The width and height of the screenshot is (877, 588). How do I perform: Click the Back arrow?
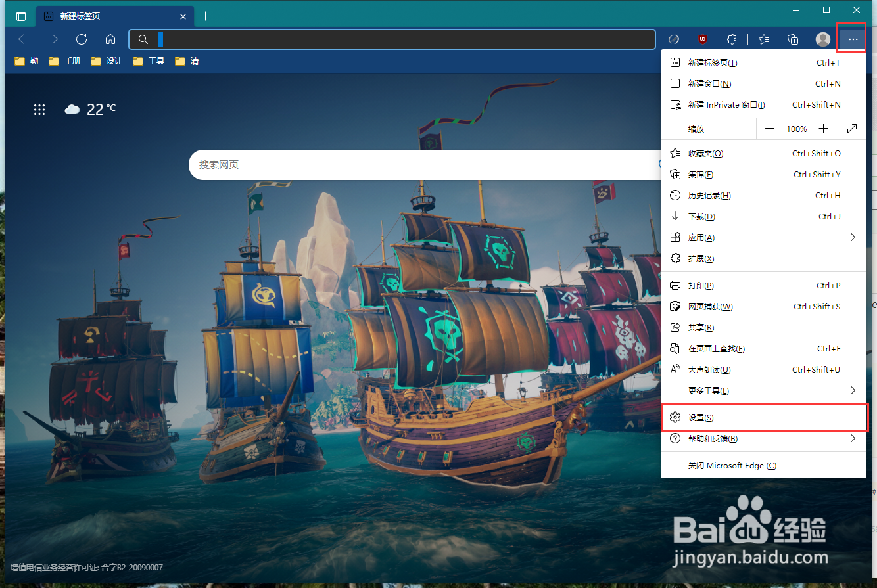(x=24, y=39)
